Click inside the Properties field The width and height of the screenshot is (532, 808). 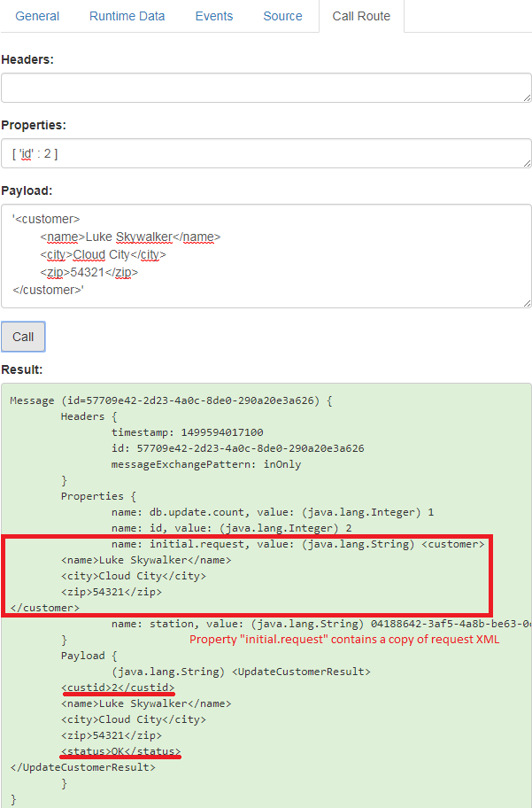pos(266,153)
